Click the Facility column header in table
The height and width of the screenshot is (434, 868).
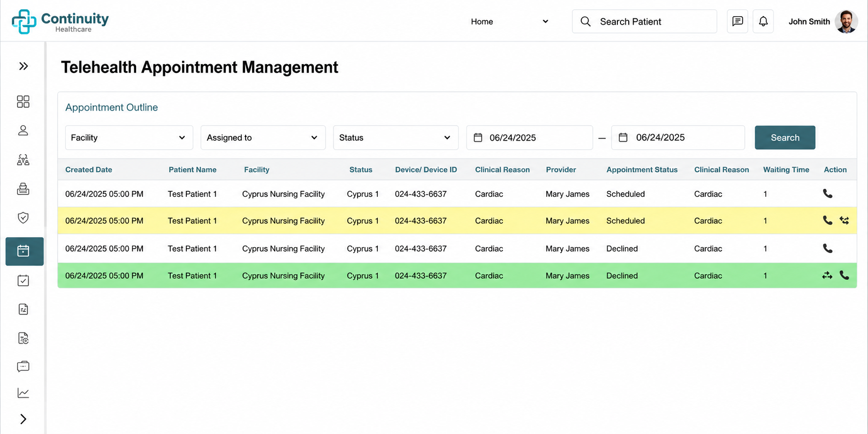tap(256, 170)
